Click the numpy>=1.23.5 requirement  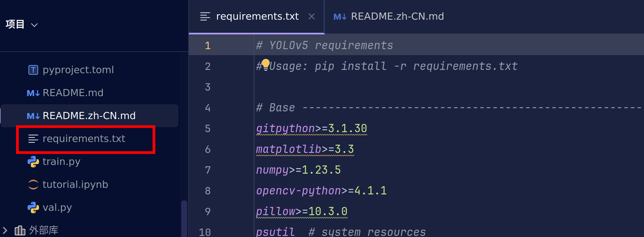(x=299, y=170)
